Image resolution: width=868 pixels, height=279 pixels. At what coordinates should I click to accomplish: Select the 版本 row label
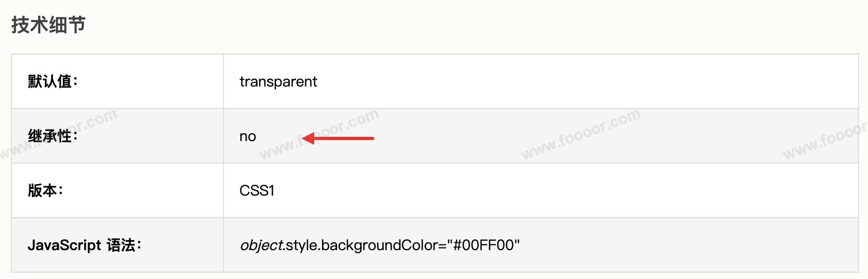(42, 191)
